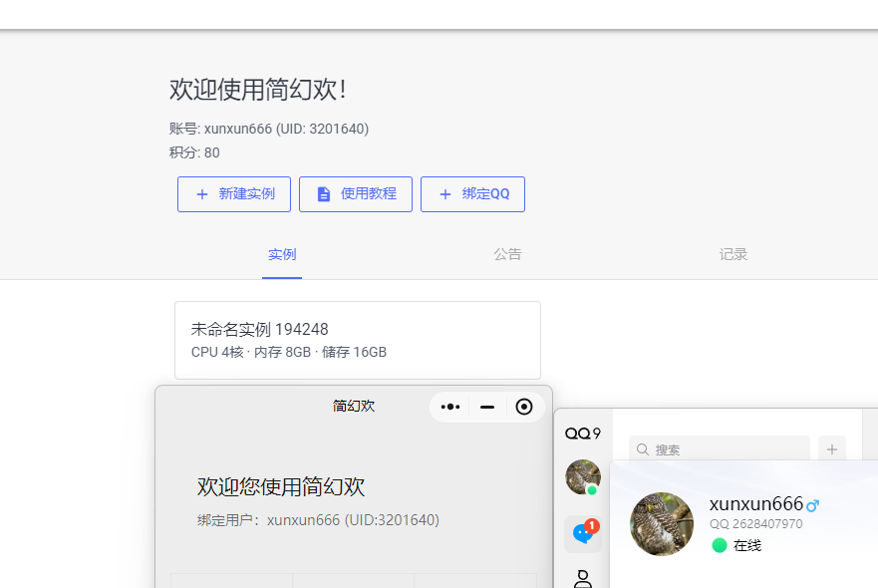This screenshot has width=878, height=588.
Task: Click the QQ 搜索 search field
Action: click(720, 449)
